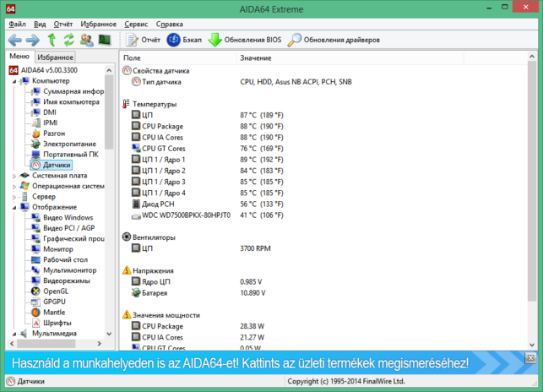Image resolution: width=543 pixels, height=392 pixels.
Task: Expand the Сервер tree node
Action: coord(14,197)
